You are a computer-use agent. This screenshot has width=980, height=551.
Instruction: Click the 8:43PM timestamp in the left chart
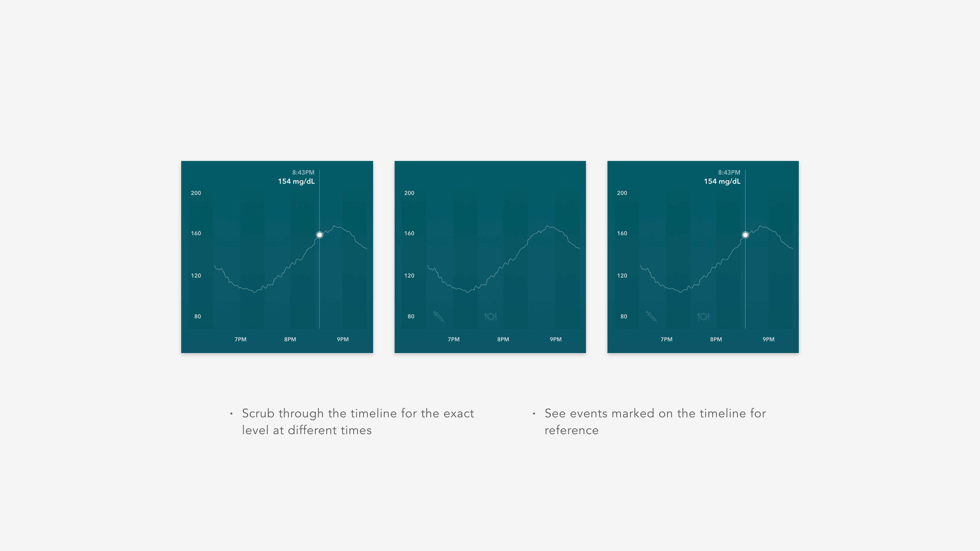[303, 172]
